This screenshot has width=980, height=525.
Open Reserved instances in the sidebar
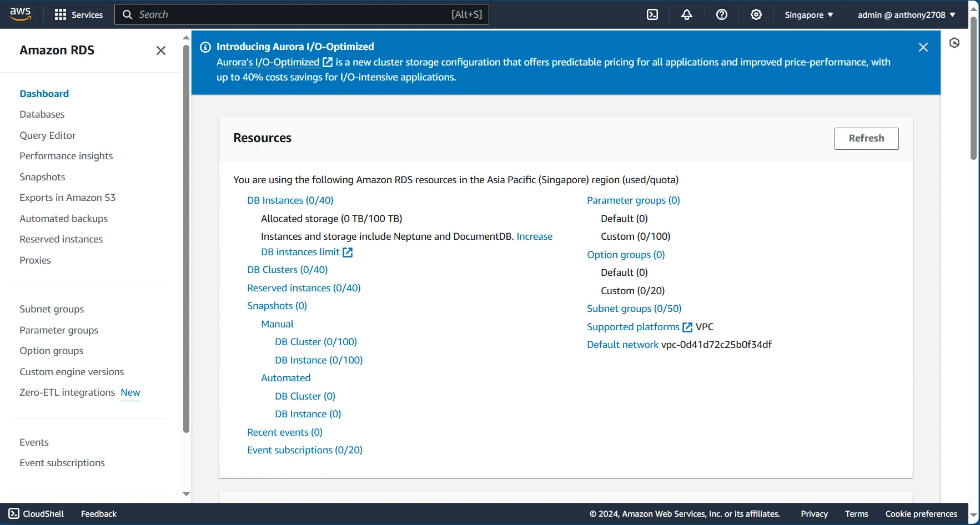(x=61, y=239)
